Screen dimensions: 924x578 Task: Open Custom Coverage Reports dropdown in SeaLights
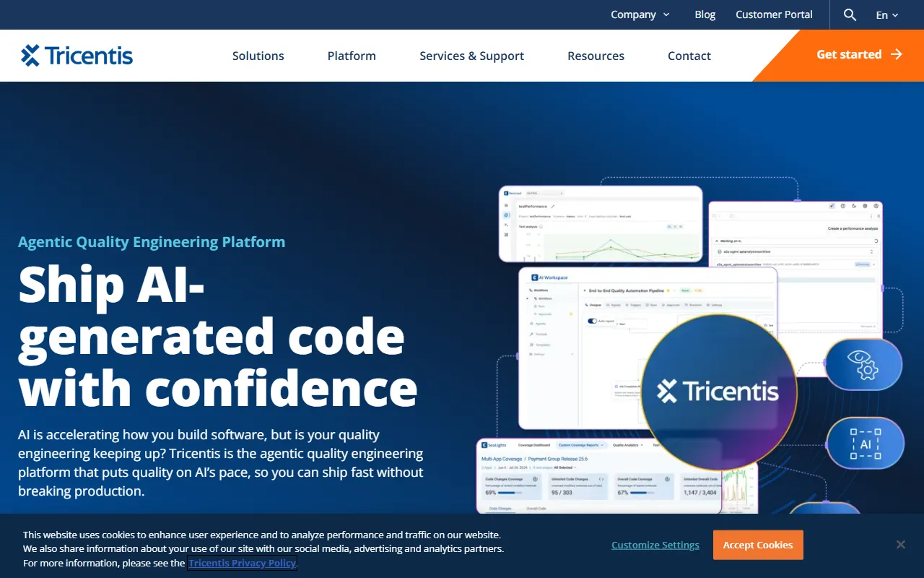click(581, 445)
